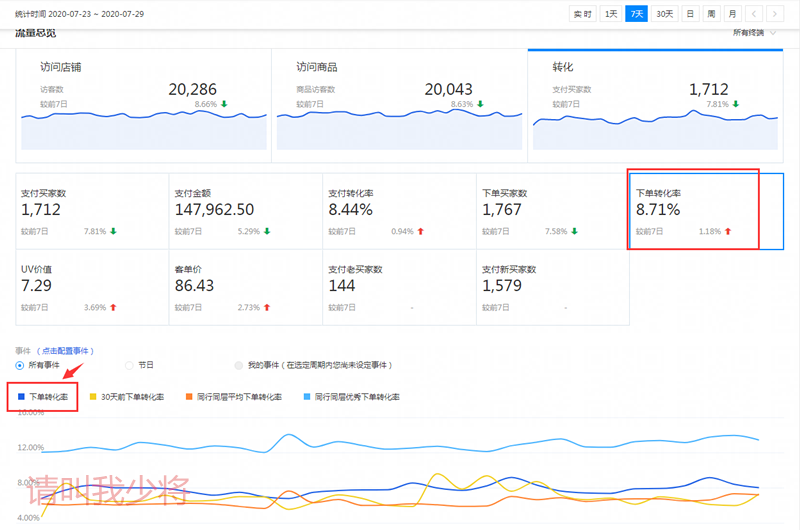Select the 节日 radio button
800x530 pixels.
coord(129,366)
